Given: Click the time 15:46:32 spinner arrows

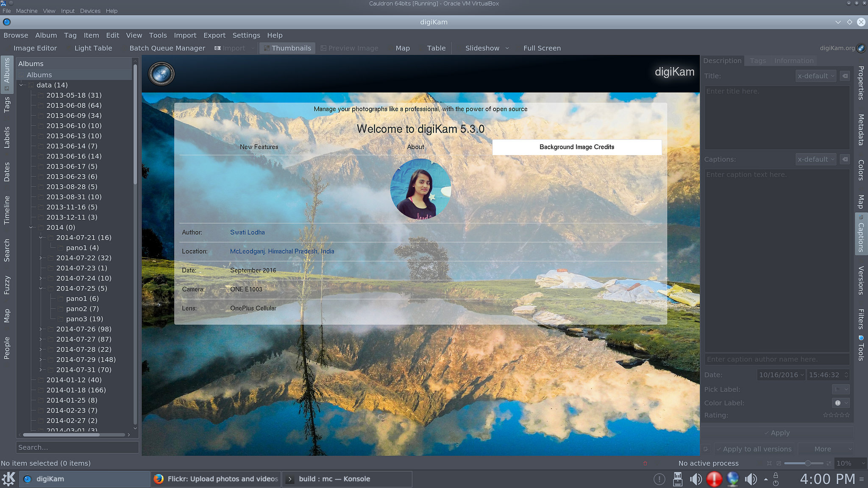Looking at the screenshot, I should pyautogui.click(x=846, y=375).
